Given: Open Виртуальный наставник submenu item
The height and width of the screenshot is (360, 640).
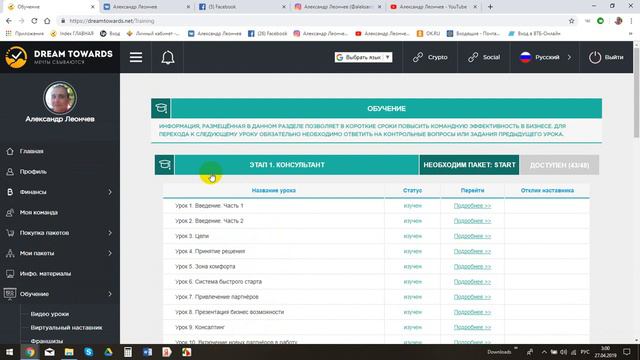Looking at the screenshot, I should pos(67,327).
